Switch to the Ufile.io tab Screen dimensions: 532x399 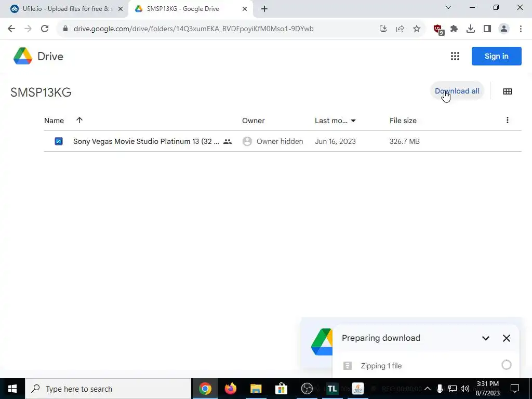tap(64, 9)
